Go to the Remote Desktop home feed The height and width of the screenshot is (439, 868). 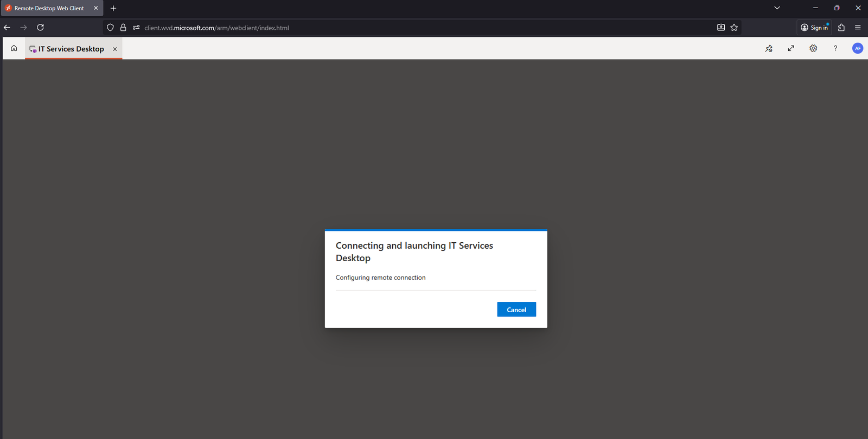[x=14, y=48]
